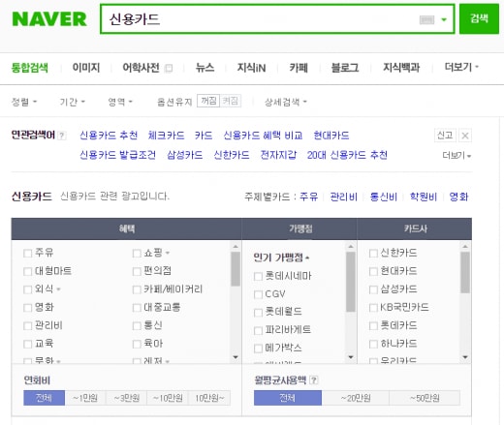504x425 pixels.
Task: Click the scroll-down arrow in 혜택 list
Action: (236, 357)
